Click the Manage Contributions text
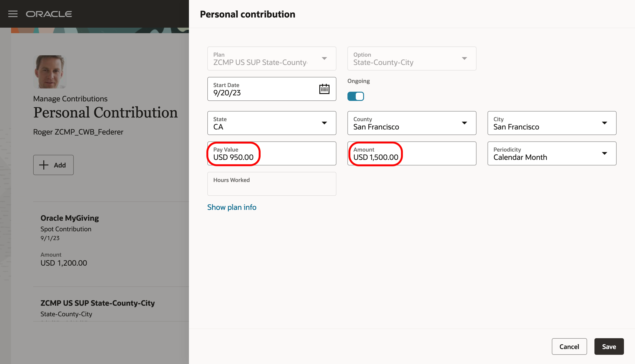 (x=70, y=99)
